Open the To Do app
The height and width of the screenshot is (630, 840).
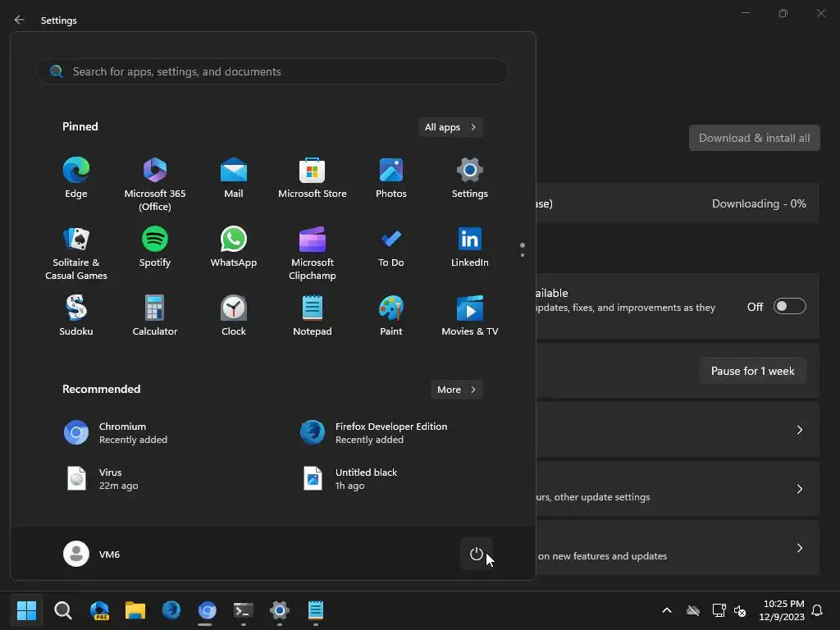point(391,246)
